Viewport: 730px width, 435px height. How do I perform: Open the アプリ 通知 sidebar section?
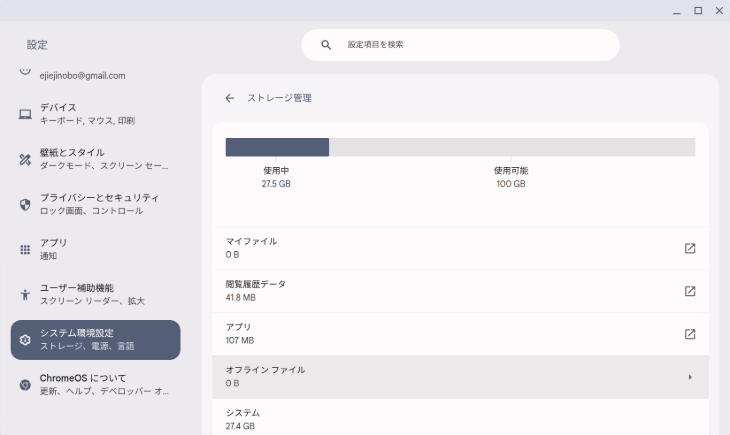(x=95, y=249)
